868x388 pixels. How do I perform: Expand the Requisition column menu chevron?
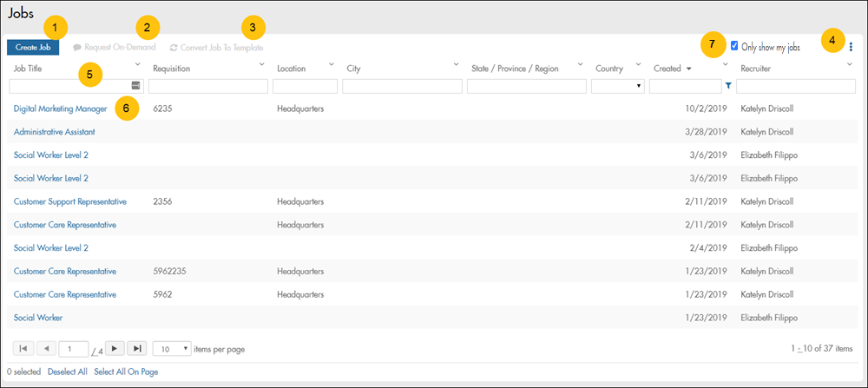click(261, 64)
